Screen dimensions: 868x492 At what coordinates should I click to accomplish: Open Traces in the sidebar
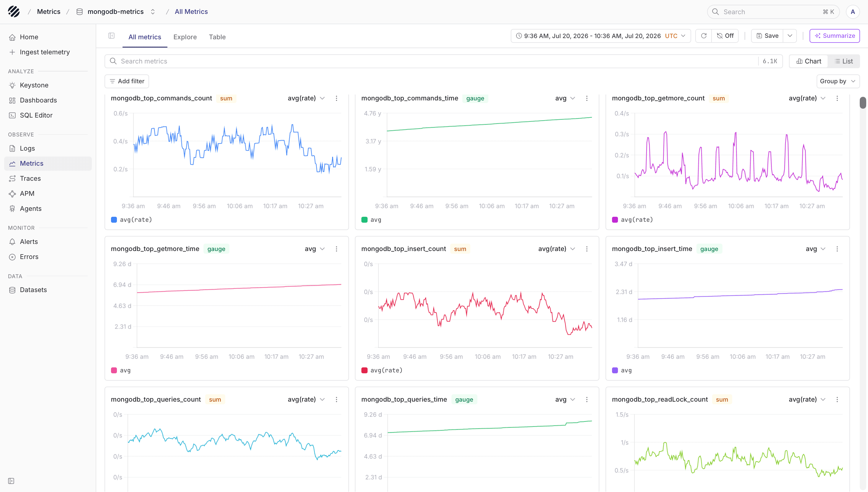(48, 178)
